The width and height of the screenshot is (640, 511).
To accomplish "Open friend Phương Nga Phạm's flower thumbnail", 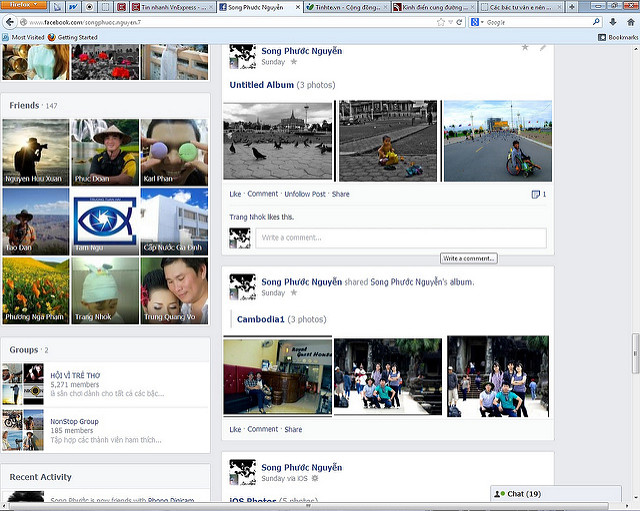I will (36, 291).
